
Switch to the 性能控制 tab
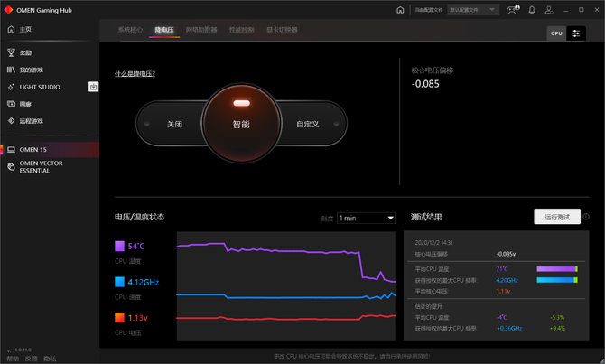pos(241,30)
